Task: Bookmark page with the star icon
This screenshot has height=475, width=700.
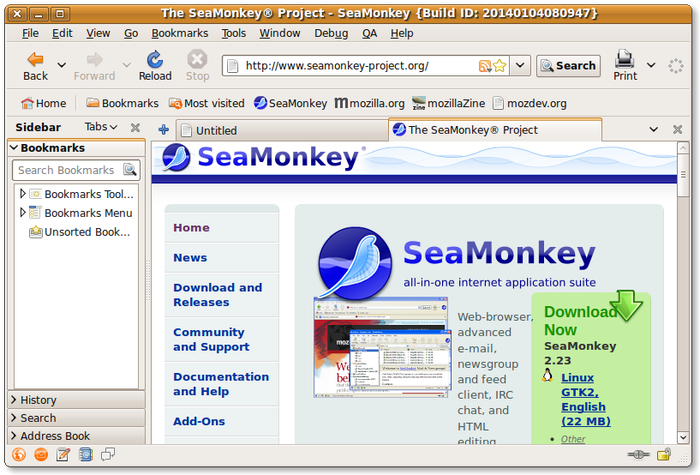Action: click(x=500, y=66)
